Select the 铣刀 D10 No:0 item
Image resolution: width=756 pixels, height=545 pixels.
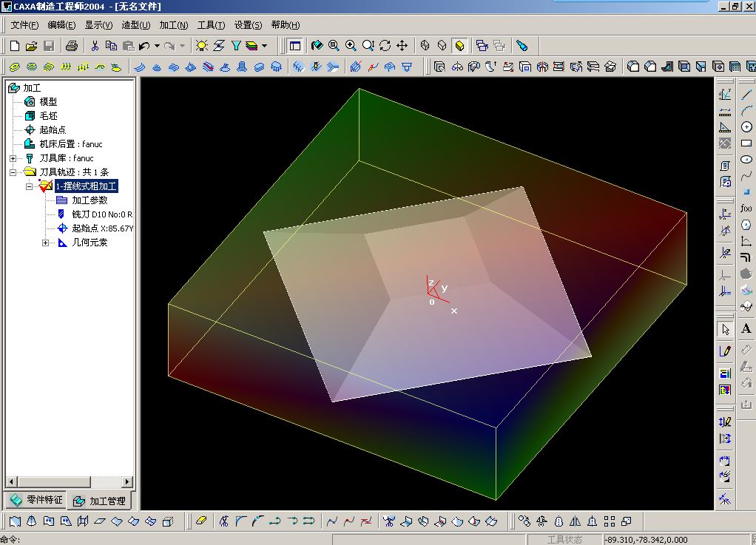pyautogui.click(x=102, y=214)
